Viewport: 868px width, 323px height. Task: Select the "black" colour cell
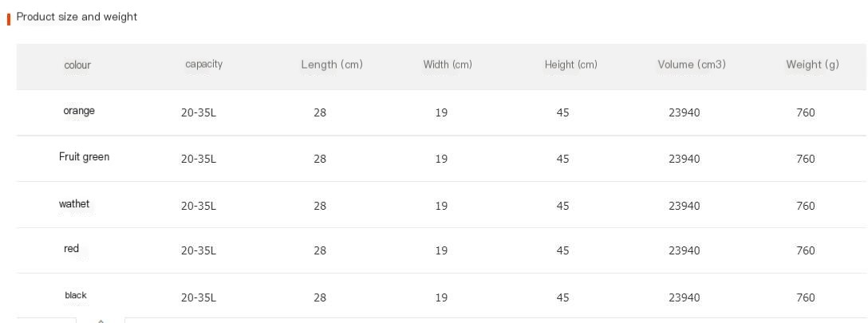pyautogui.click(x=76, y=295)
